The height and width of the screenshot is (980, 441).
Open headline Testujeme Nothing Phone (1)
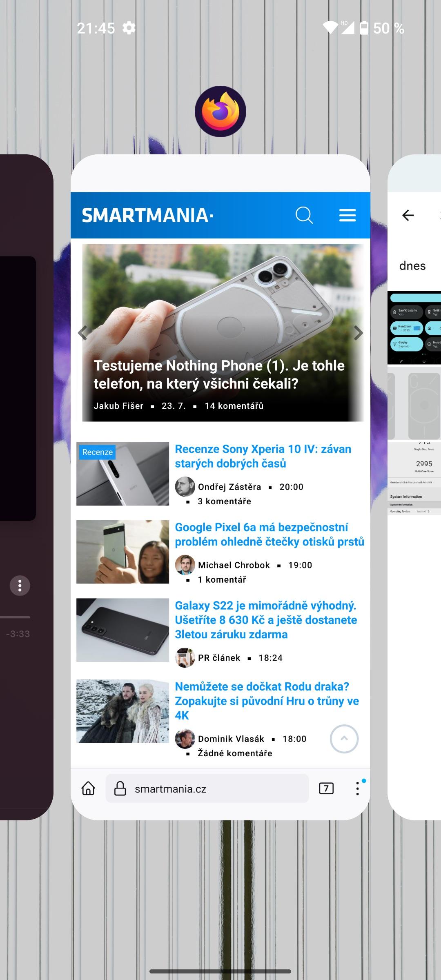219,374
